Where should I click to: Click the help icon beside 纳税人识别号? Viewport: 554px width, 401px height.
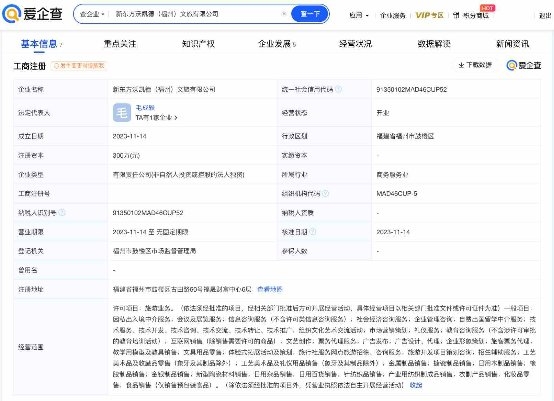pos(62,213)
